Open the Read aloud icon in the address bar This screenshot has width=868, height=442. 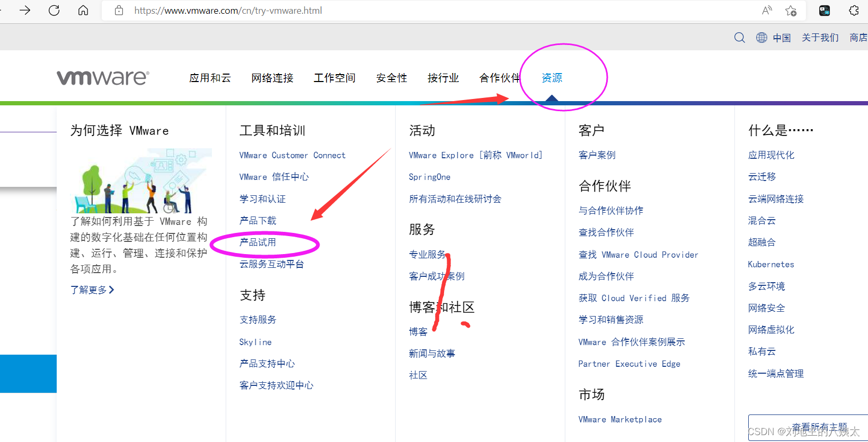[x=767, y=10]
